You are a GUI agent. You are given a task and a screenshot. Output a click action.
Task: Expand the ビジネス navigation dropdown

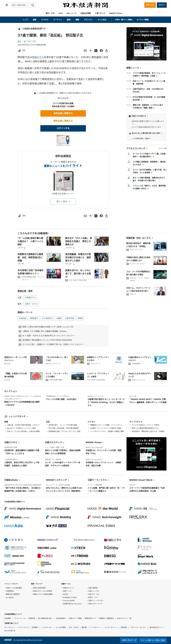(x=46, y=19)
